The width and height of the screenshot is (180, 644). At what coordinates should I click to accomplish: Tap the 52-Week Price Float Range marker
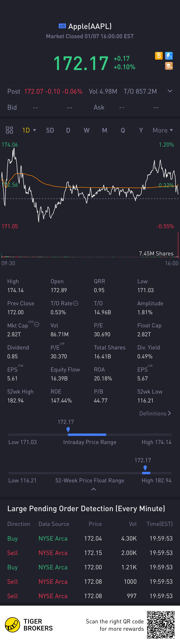145,468
